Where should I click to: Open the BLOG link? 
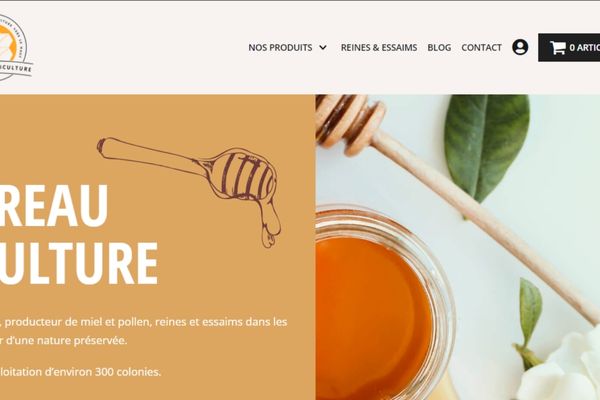click(439, 47)
